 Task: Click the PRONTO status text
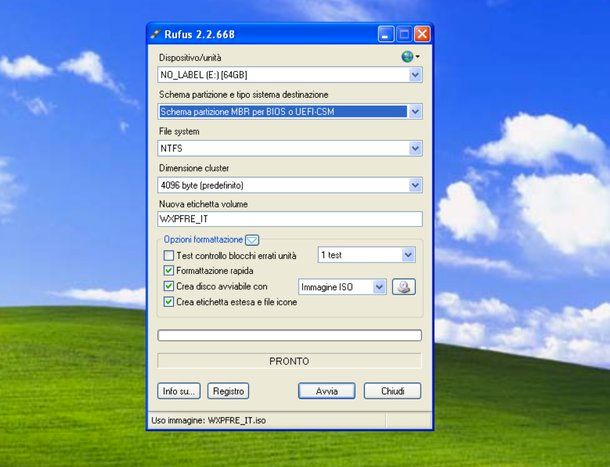(289, 361)
